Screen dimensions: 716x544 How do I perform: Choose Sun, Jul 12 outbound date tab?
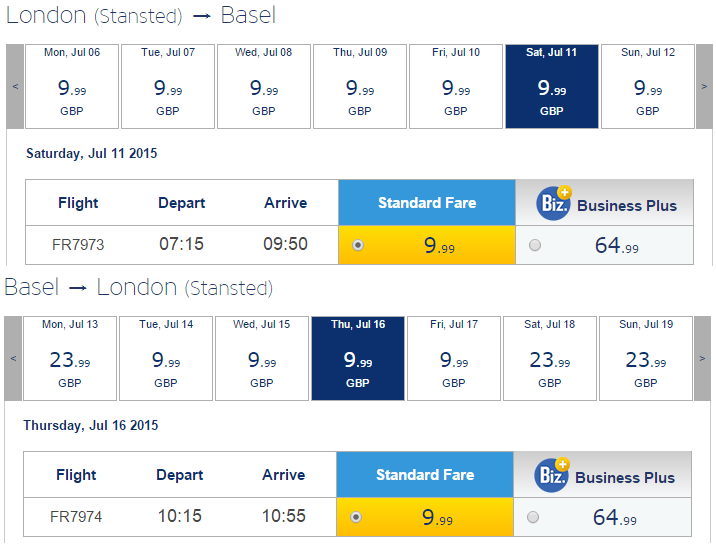click(x=648, y=86)
